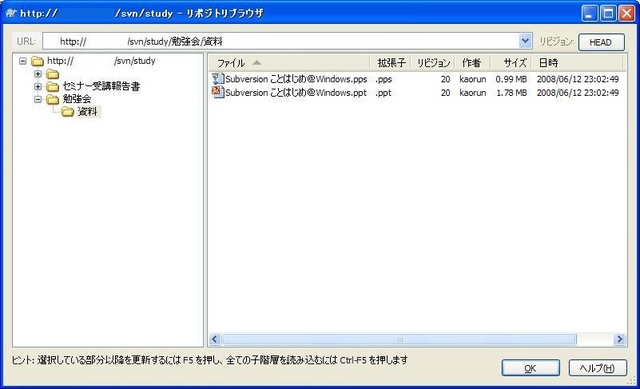The height and width of the screenshot is (389, 640).
Task: Click the .pps file icon
Action: 218,78
